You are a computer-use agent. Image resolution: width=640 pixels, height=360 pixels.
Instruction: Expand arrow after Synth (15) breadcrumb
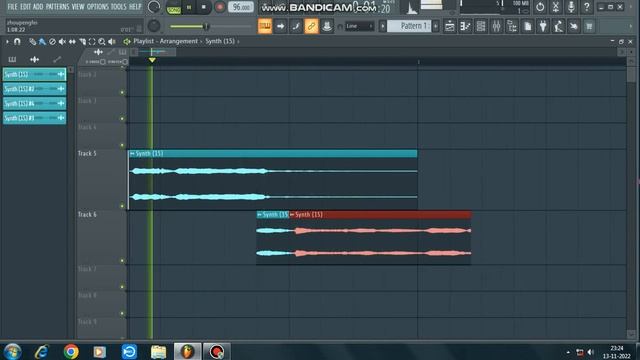tap(238, 41)
